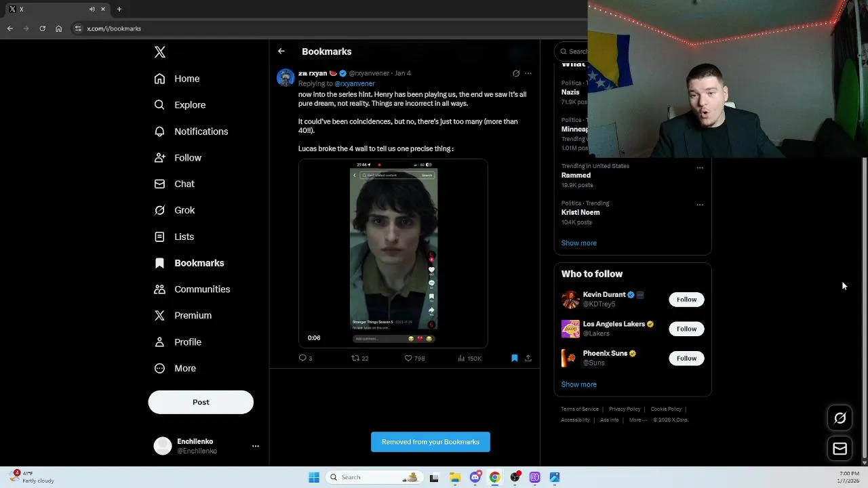Click browser home button
Viewport: 868px width, 488px height.
(x=59, y=28)
